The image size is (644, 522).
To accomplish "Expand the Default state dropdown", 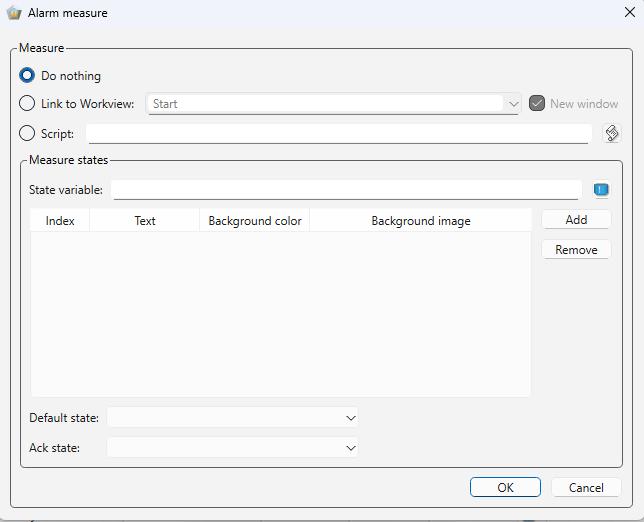I will [x=350, y=417].
